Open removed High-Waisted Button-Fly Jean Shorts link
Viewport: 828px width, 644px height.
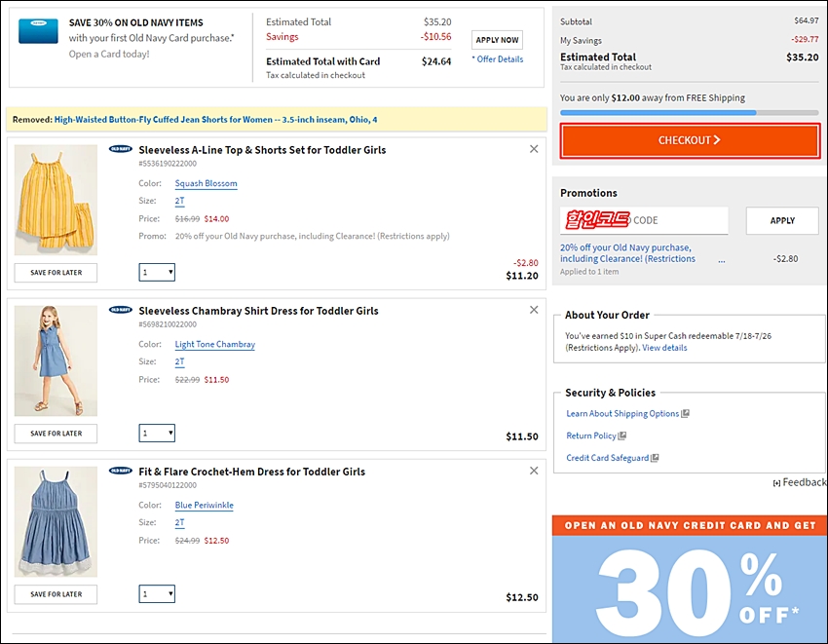tap(215, 120)
